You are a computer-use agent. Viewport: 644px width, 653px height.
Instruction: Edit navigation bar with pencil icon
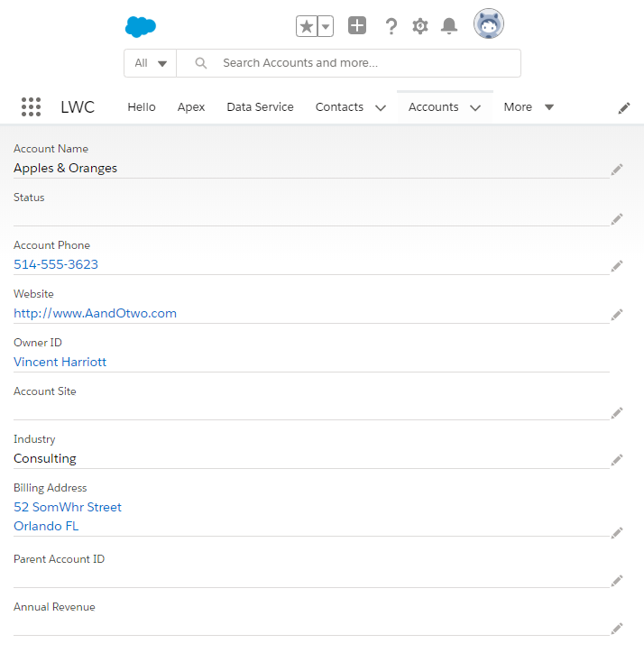(623, 108)
